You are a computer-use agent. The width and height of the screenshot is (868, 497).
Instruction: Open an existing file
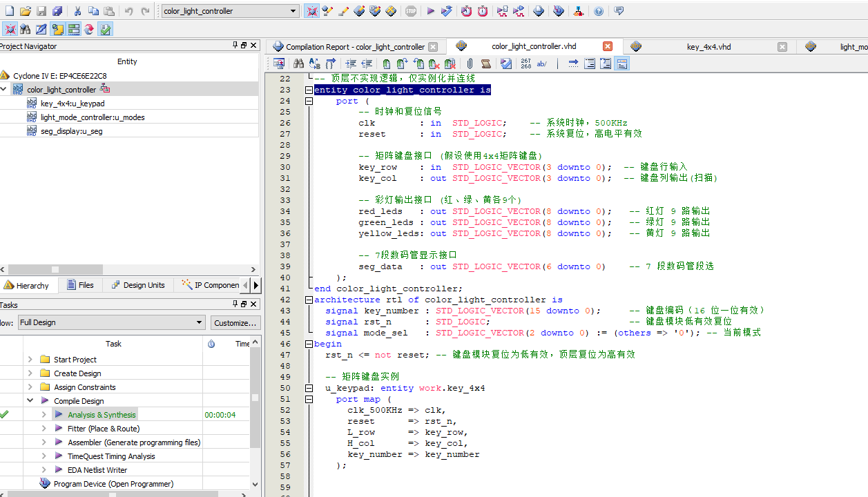(26, 11)
